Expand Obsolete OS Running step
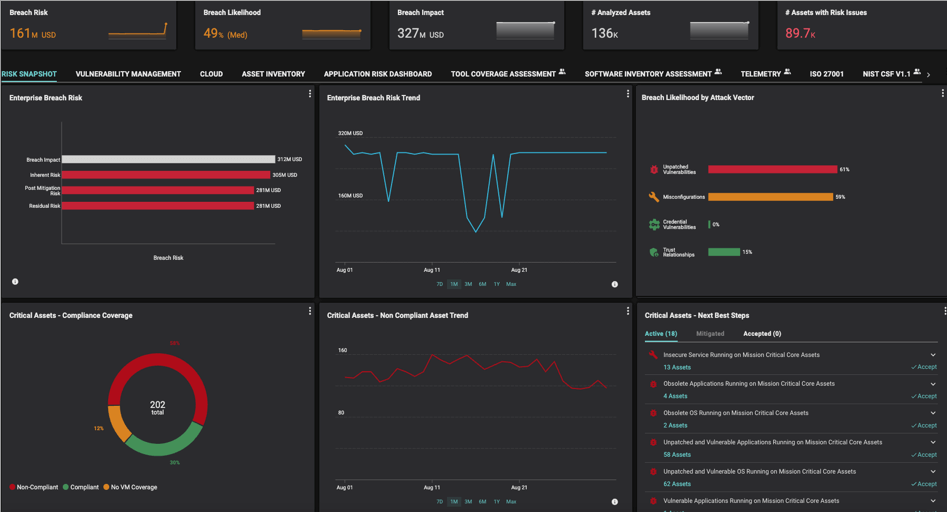Screen dimensions: 947x512 click(x=933, y=413)
